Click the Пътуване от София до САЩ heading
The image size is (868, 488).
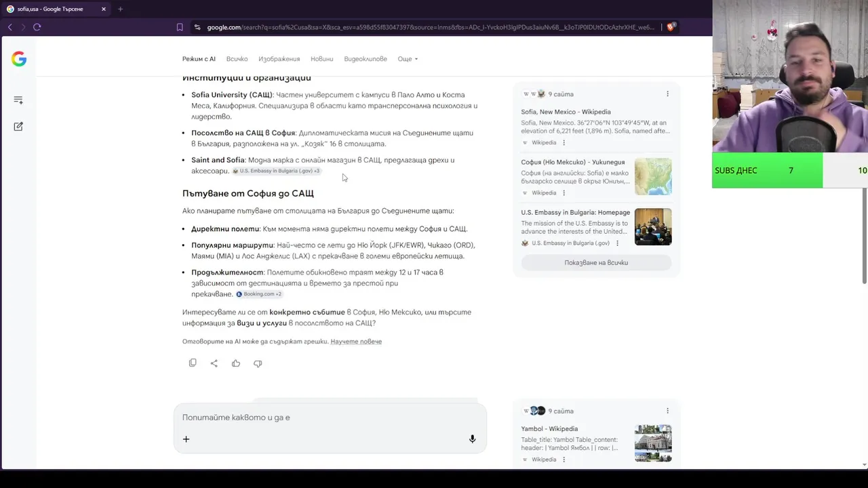point(248,193)
